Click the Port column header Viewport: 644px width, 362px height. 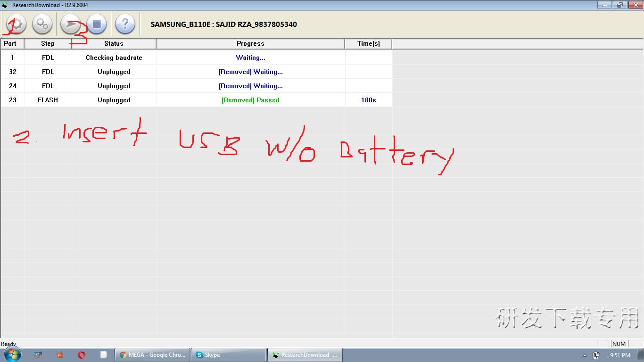pos(12,43)
